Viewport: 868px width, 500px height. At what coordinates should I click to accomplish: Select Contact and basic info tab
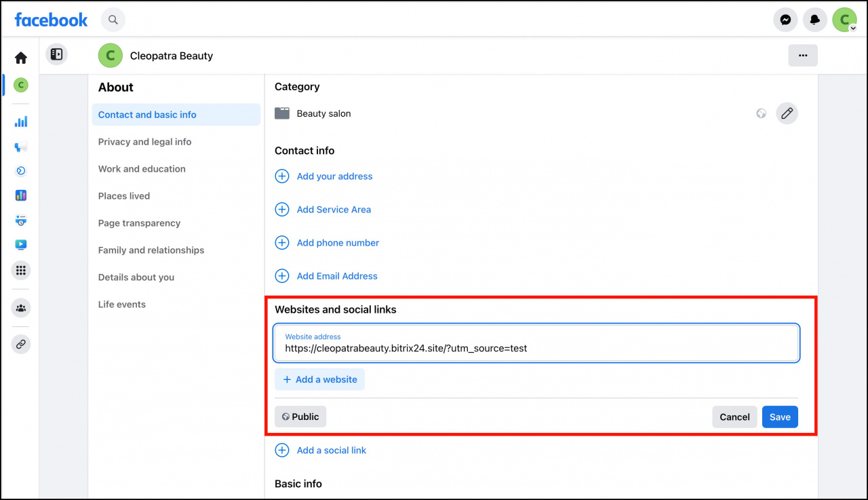point(176,115)
